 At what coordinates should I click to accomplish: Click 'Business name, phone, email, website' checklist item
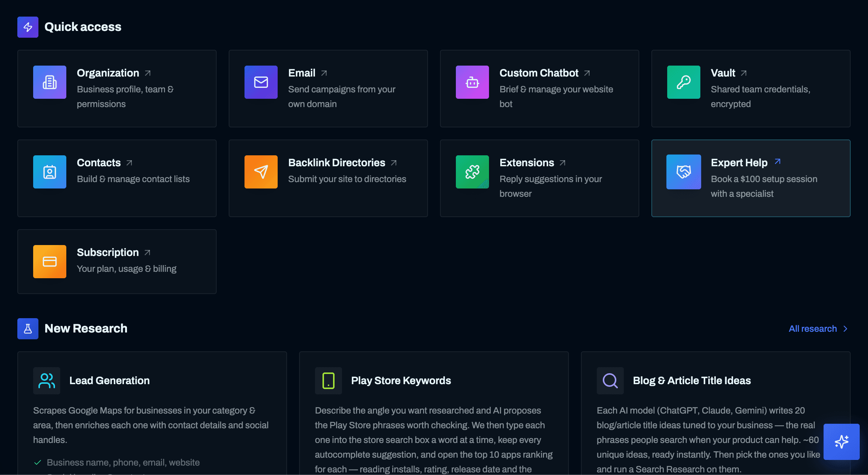[x=123, y=463]
